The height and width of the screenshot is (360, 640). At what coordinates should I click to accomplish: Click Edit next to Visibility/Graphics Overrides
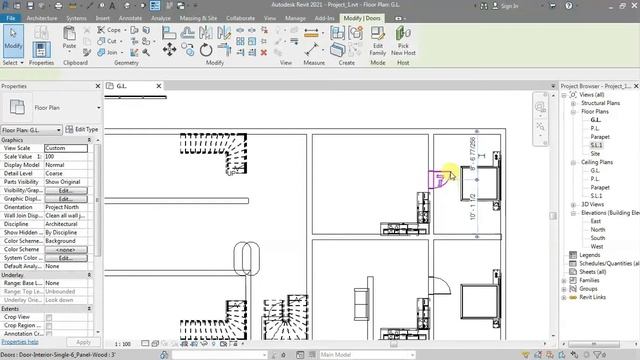[x=66, y=191]
